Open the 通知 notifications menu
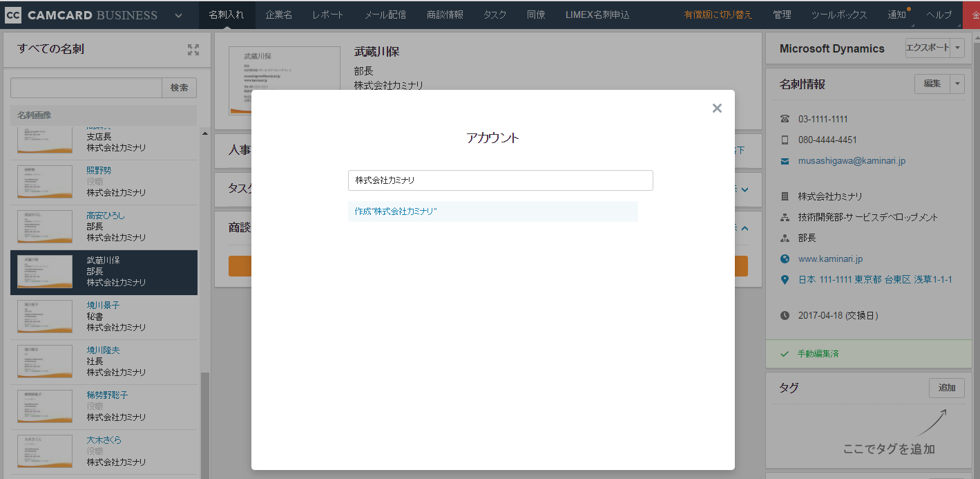 pos(897,15)
